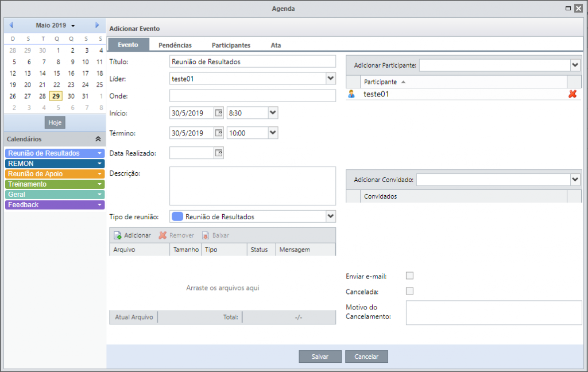Open date picker for Término field
588x372 pixels.
click(x=219, y=133)
